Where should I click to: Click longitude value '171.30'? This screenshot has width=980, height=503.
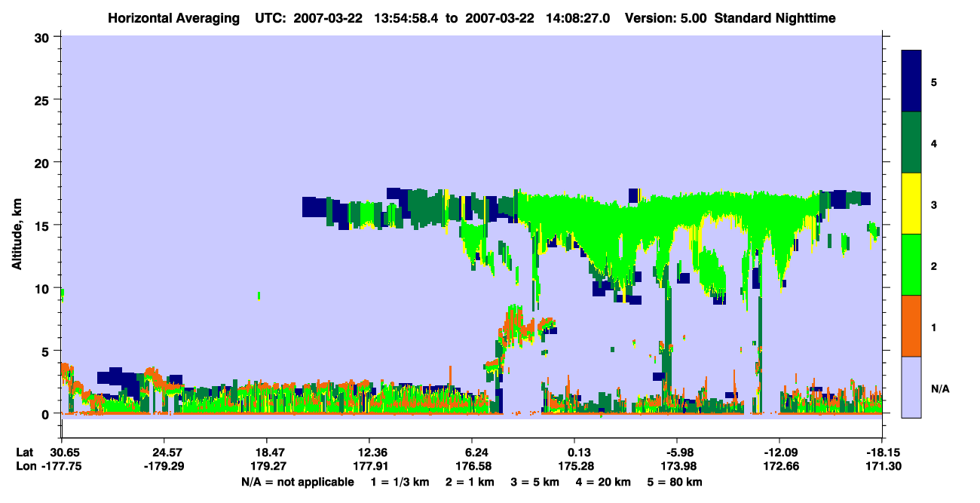coord(882,467)
